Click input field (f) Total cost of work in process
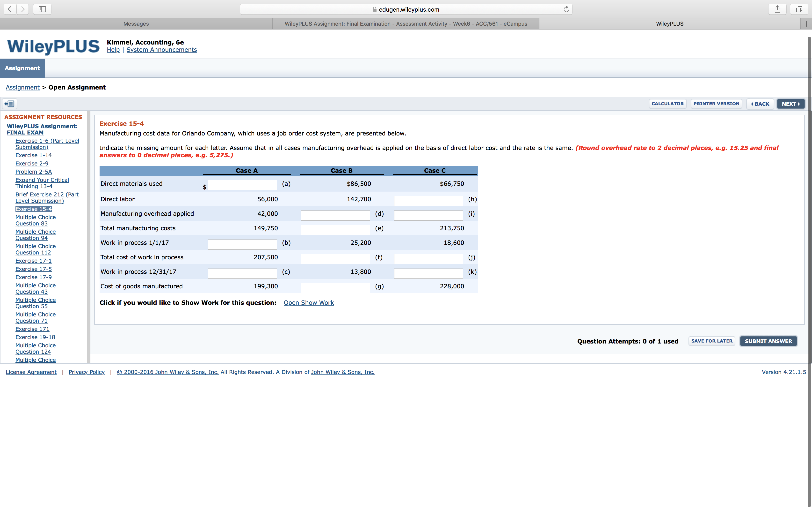The height and width of the screenshot is (508, 812). pos(335,259)
